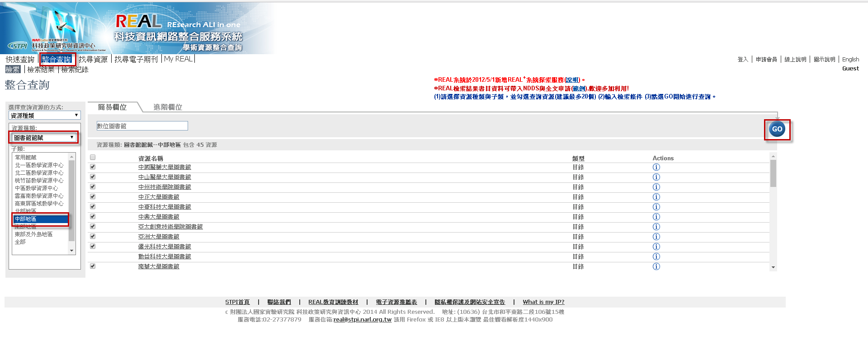Open 整合查詢 menu item
This screenshot has width=868, height=345.
coord(57,59)
